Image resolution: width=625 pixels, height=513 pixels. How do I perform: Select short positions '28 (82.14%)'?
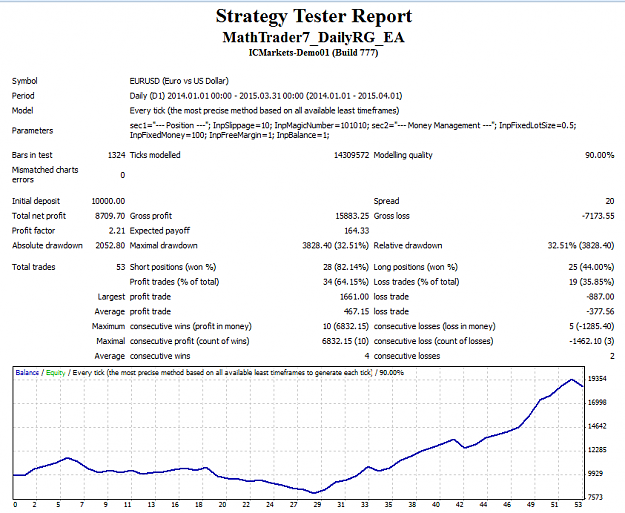tap(346, 267)
